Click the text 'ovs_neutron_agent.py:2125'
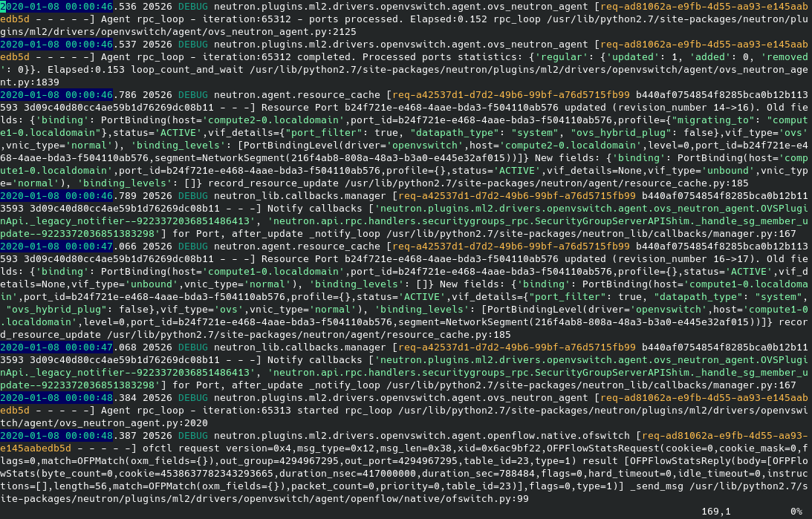Viewport: 812px width, 519px height. (x=282, y=32)
